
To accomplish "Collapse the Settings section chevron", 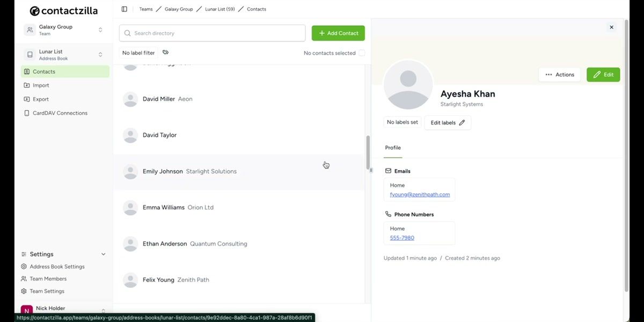I will pyautogui.click(x=103, y=254).
